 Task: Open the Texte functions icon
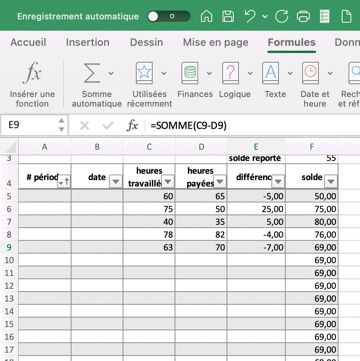(271, 73)
